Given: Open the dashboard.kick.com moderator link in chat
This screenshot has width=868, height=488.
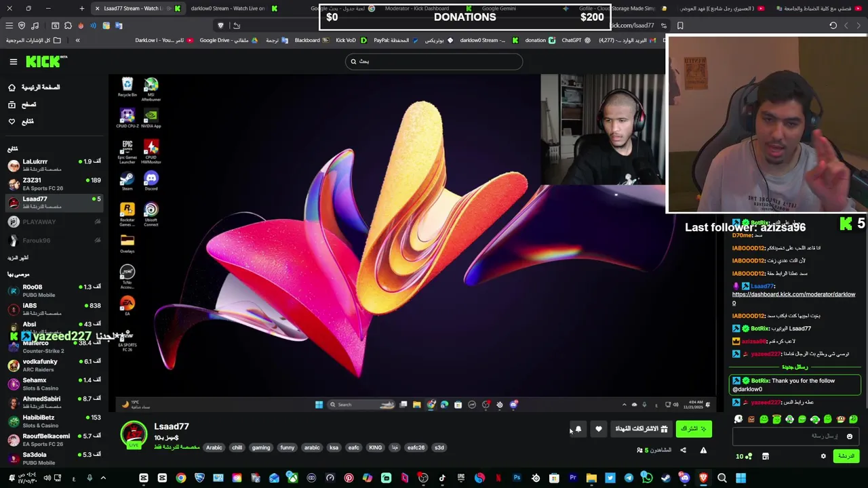Looking at the screenshot, I should click(793, 298).
